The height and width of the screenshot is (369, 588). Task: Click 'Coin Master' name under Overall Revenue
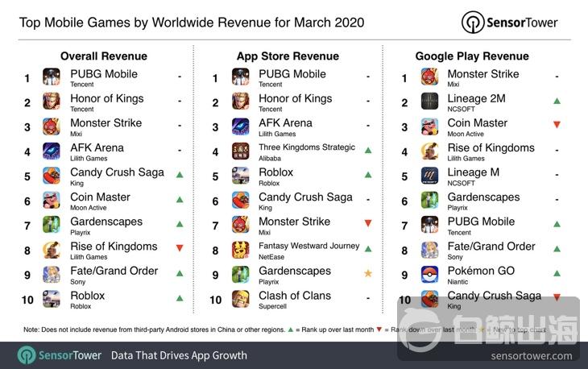(x=100, y=197)
